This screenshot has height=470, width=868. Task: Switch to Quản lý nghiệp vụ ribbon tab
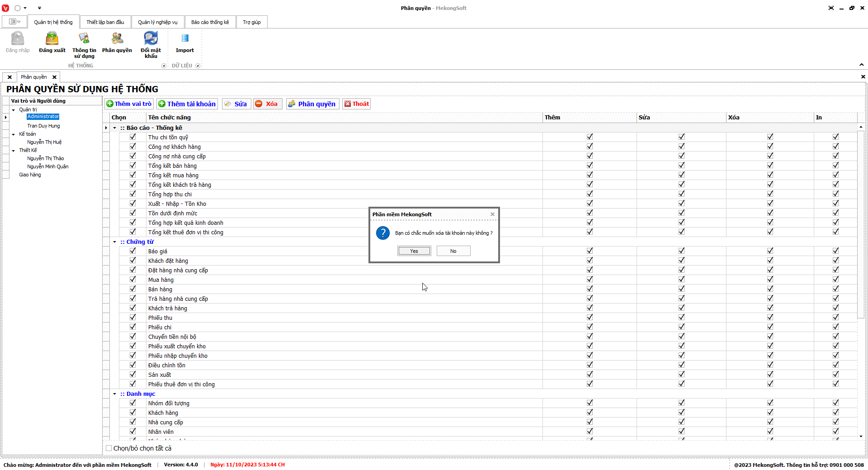tap(158, 22)
